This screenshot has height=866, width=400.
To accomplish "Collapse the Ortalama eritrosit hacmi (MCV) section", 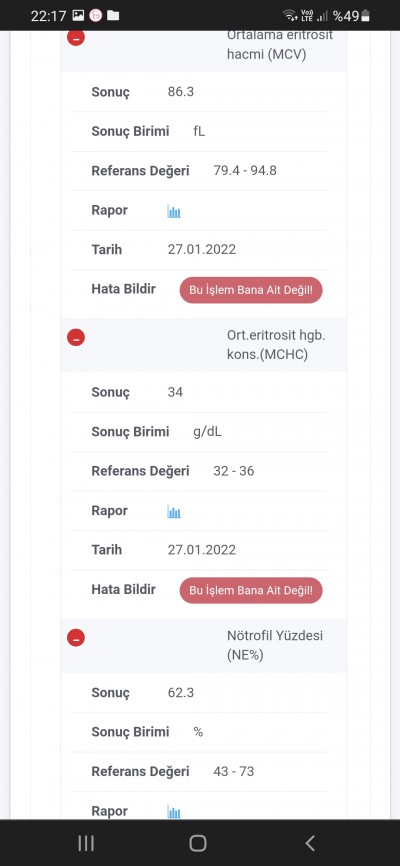I will click(x=76, y=38).
